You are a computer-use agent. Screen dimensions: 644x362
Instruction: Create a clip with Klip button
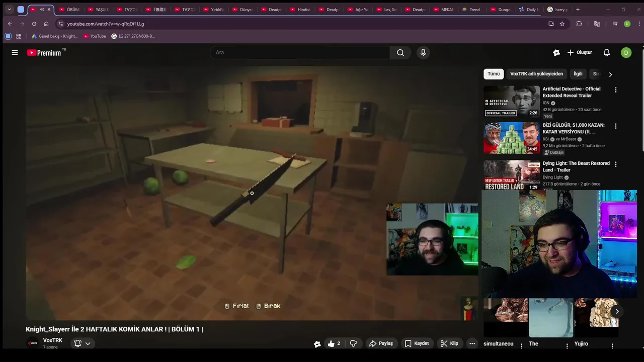[x=449, y=343]
